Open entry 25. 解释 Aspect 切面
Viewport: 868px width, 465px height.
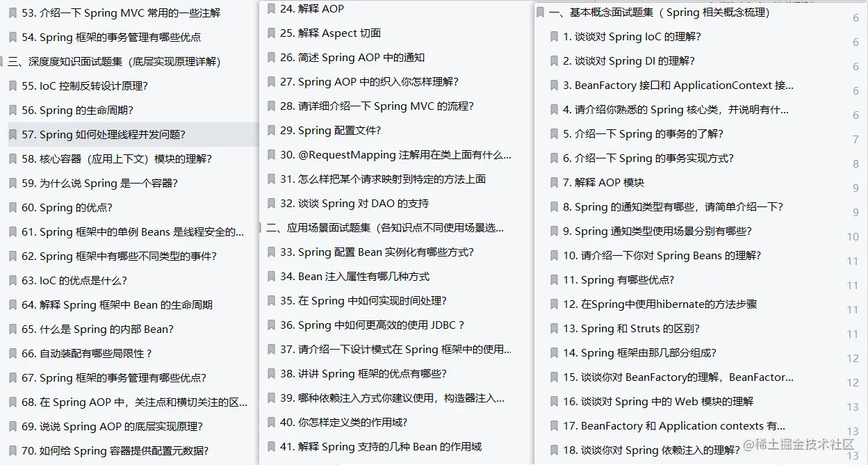330,33
